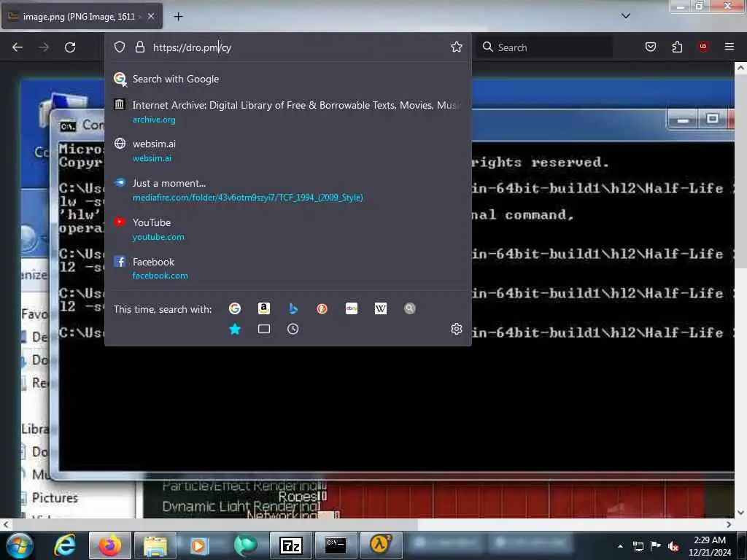Open the Windows Start orb
Screen dimensions: 747x560
point(19,545)
